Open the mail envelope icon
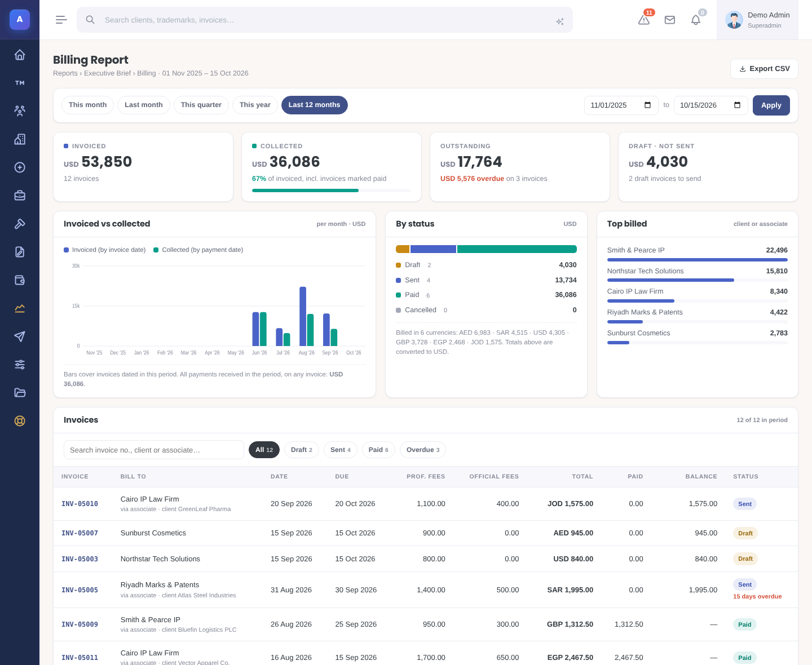The height and width of the screenshot is (665, 812). point(670,20)
